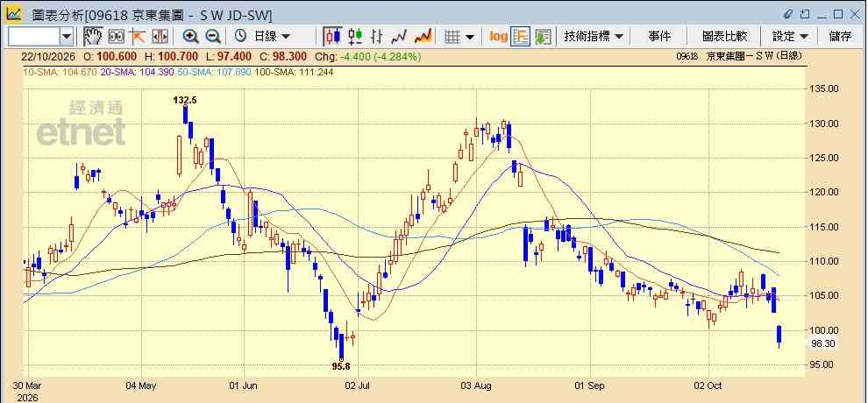Click the 01 Jun date axis label
The width and height of the screenshot is (868, 403).
pyautogui.click(x=244, y=385)
